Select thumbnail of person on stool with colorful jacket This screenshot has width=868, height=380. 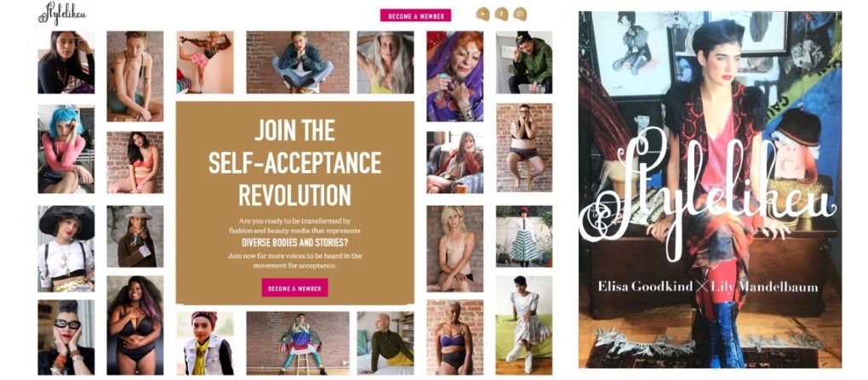(298, 343)
